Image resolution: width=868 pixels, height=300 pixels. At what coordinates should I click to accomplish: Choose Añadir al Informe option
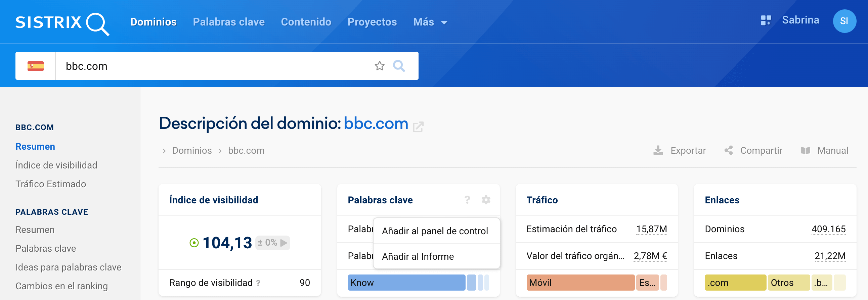click(418, 257)
